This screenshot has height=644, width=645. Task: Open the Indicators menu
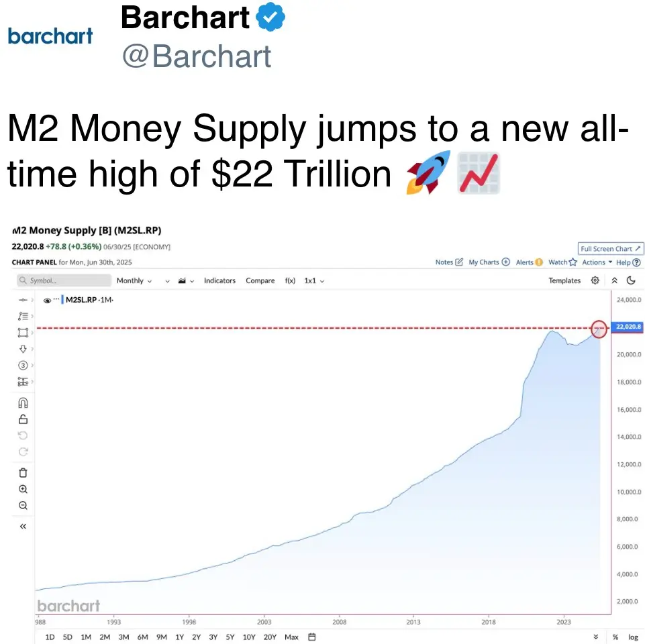pos(219,280)
